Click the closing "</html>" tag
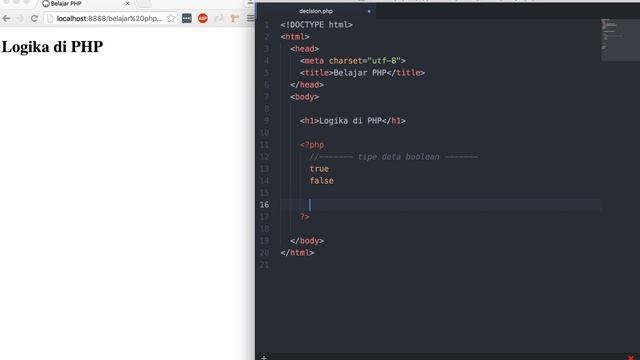The width and height of the screenshot is (640, 360). coord(297,253)
